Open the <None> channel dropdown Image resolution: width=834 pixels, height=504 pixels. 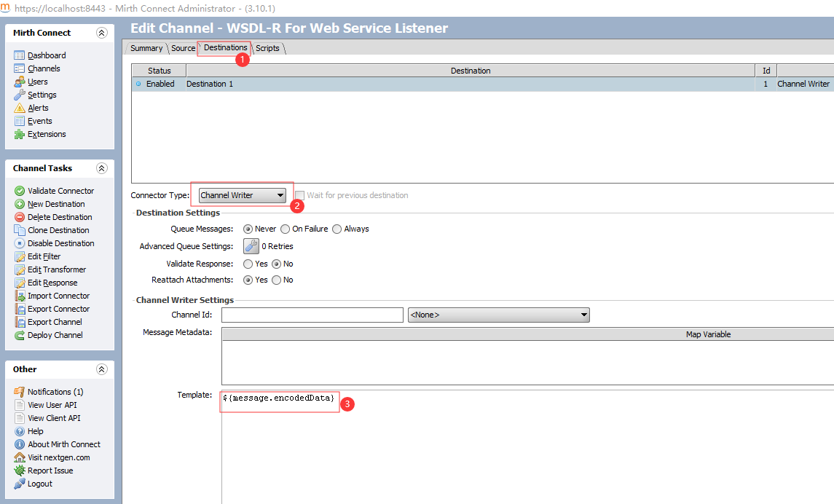(x=499, y=315)
